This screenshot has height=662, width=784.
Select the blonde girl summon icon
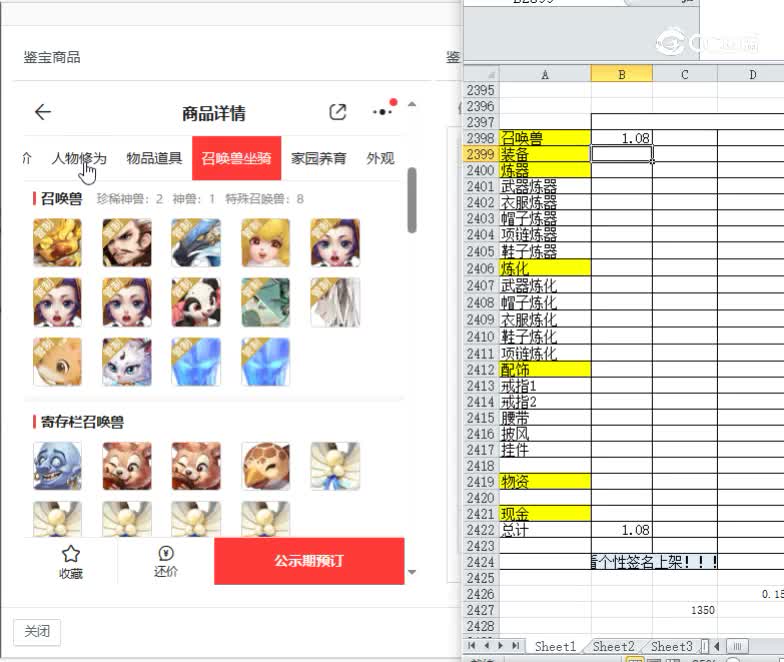[x=266, y=242]
